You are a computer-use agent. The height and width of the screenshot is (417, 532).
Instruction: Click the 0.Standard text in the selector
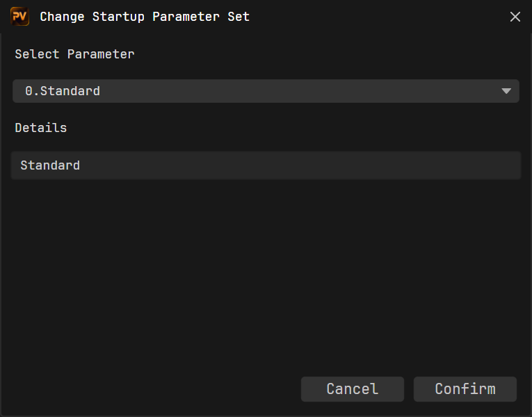63,91
